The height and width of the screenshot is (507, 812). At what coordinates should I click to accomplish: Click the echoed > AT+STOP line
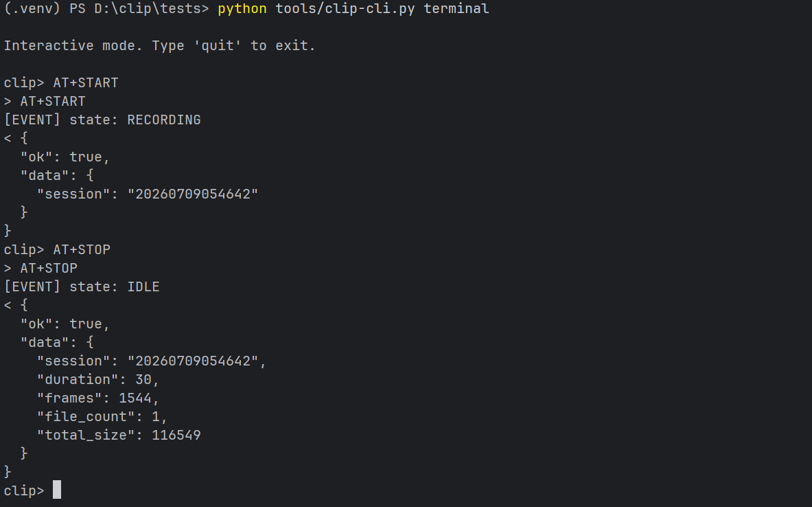point(40,269)
